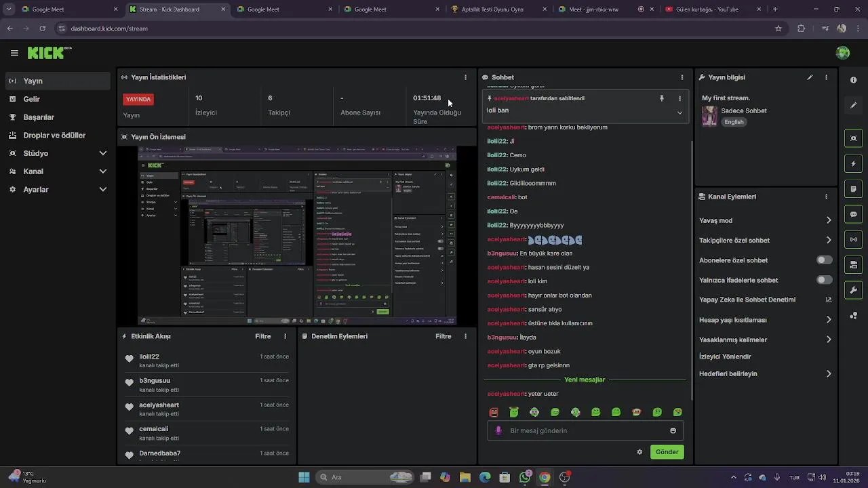Viewport: 868px width, 488px height.
Task: Open Denetim Eylemleri panel three-dot menu
Action: (x=465, y=336)
